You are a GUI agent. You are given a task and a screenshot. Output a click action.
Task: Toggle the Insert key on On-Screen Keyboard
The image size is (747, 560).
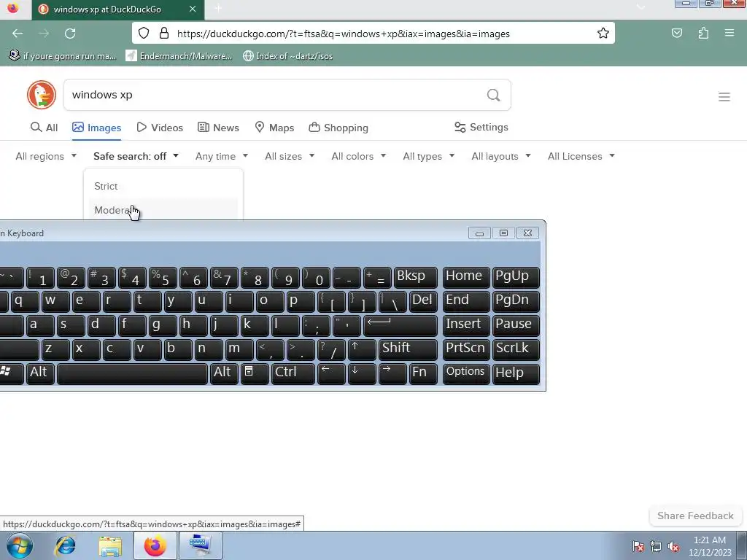pos(466,325)
